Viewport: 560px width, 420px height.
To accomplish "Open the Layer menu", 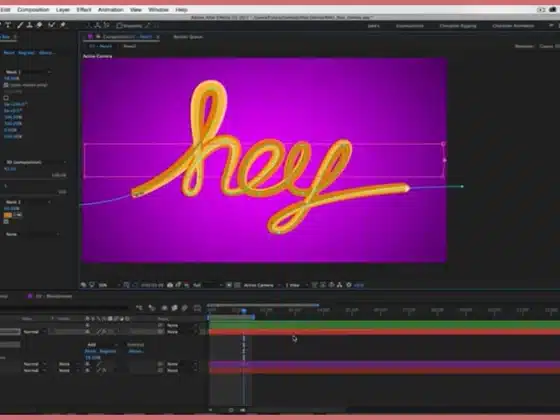I will pyautogui.click(x=63, y=10).
